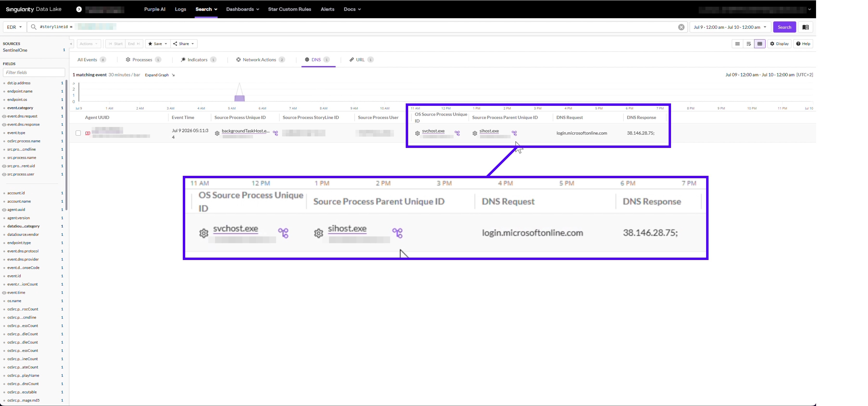Open the Dashboards menu dropdown

242,9
